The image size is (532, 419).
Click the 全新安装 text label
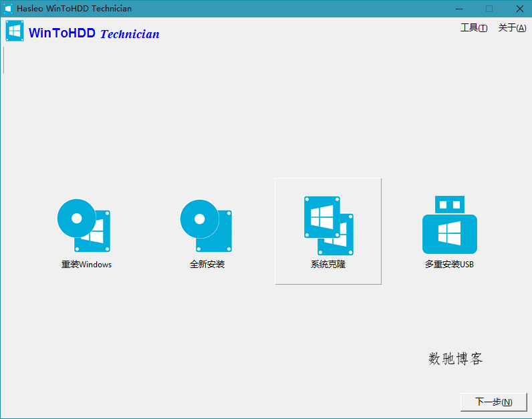point(207,264)
